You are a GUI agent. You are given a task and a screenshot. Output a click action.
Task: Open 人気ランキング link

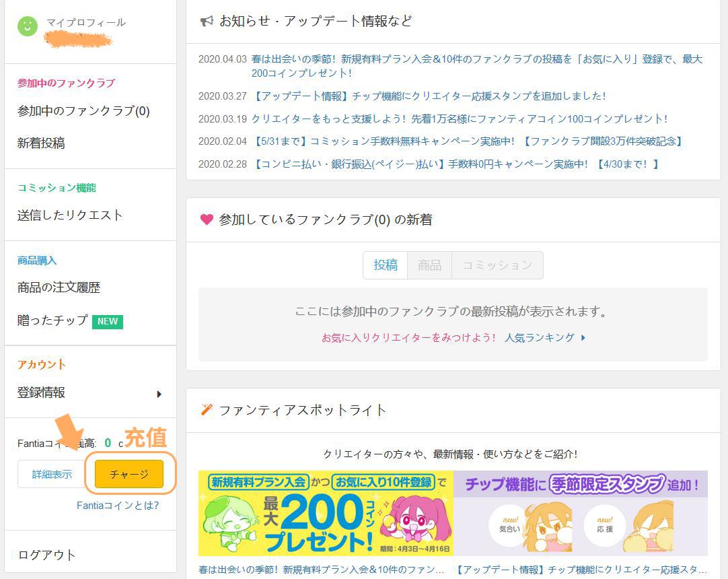540,338
